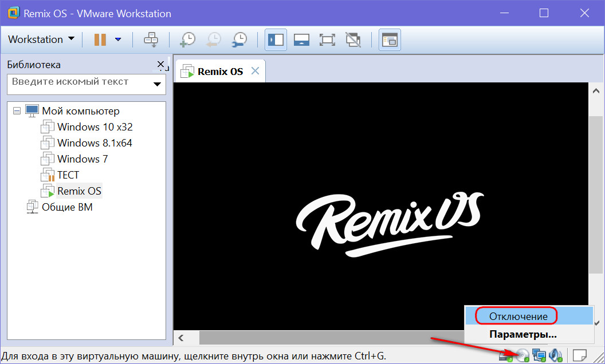Toggle the library sidebar view
Screen dimensions: 605x364
[276, 39]
